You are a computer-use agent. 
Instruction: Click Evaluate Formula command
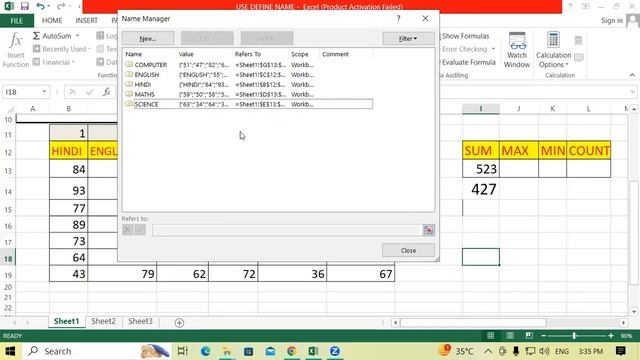pyautogui.click(x=468, y=62)
